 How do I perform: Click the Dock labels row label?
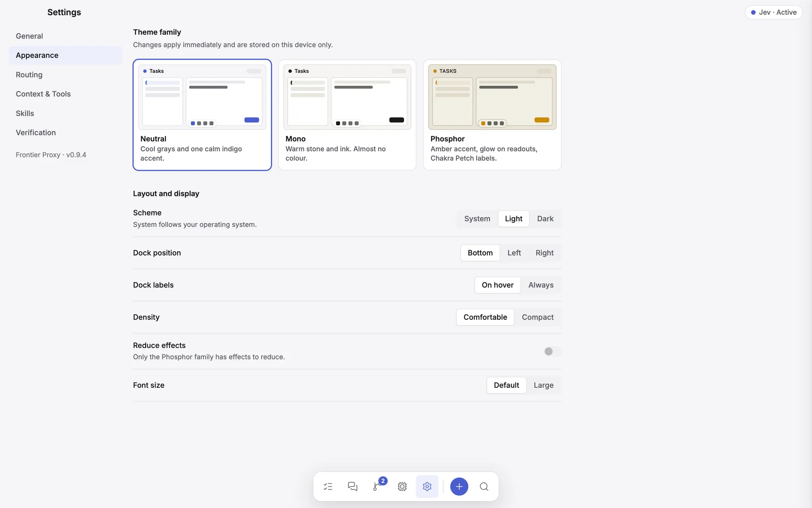[x=153, y=285]
